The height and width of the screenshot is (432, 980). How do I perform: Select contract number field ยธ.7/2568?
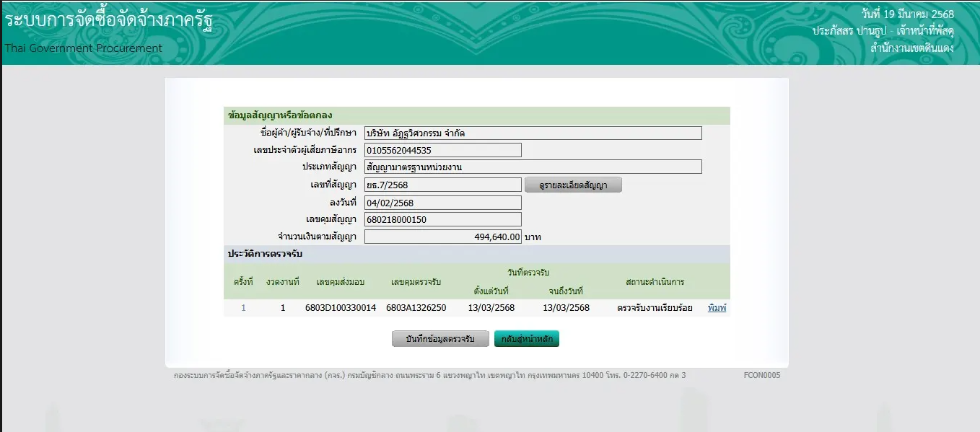(x=443, y=185)
